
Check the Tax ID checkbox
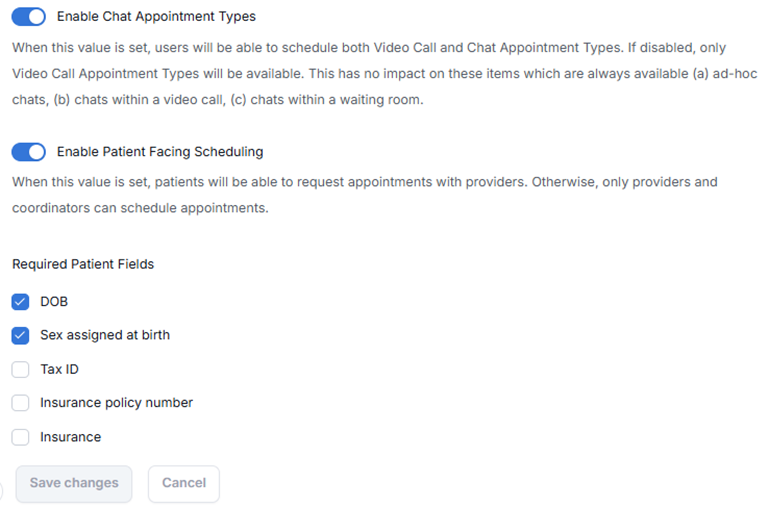pos(20,369)
